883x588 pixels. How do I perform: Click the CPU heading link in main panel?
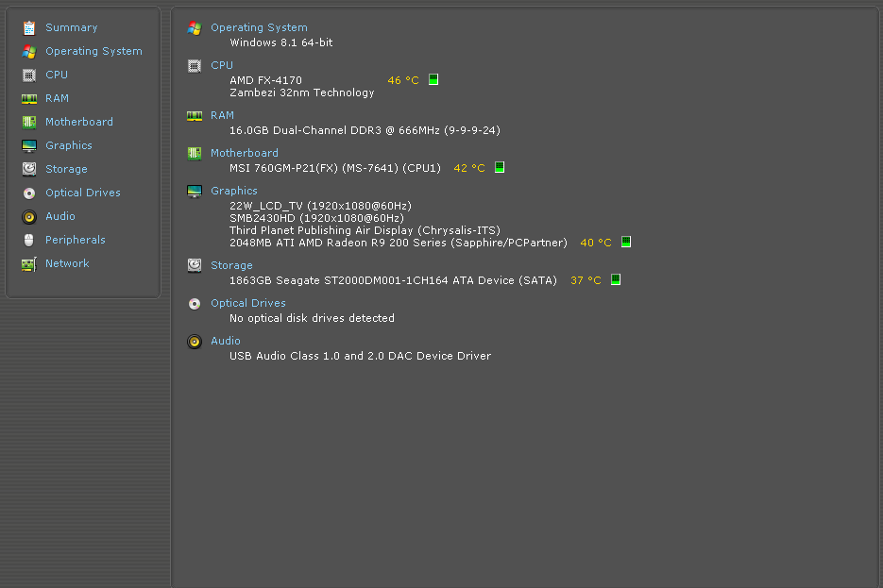coord(222,65)
